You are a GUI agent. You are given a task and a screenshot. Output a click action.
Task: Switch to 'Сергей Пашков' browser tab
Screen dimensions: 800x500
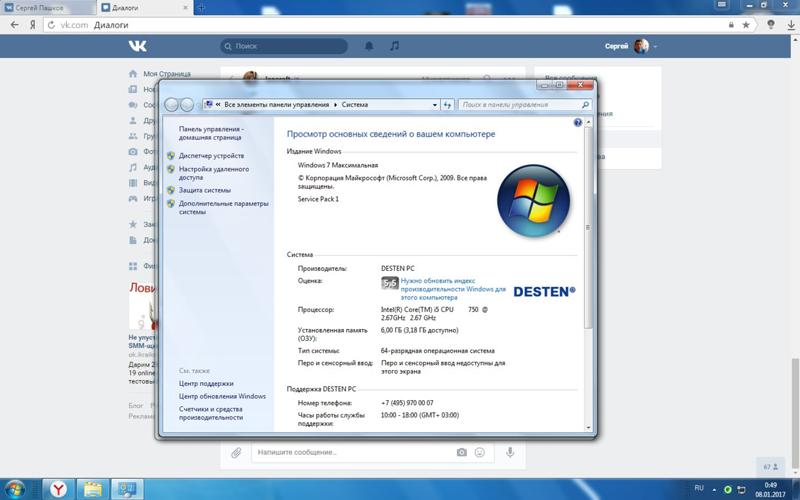pos(47,8)
